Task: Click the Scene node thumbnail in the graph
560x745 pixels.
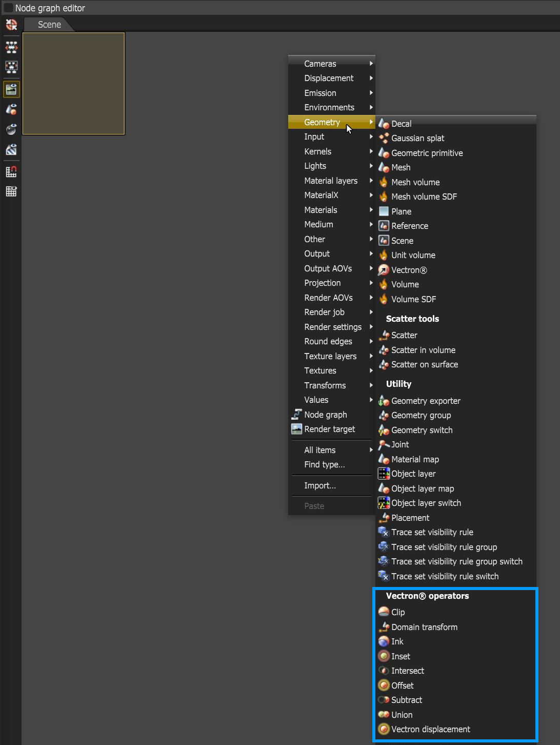Action: [x=74, y=84]
